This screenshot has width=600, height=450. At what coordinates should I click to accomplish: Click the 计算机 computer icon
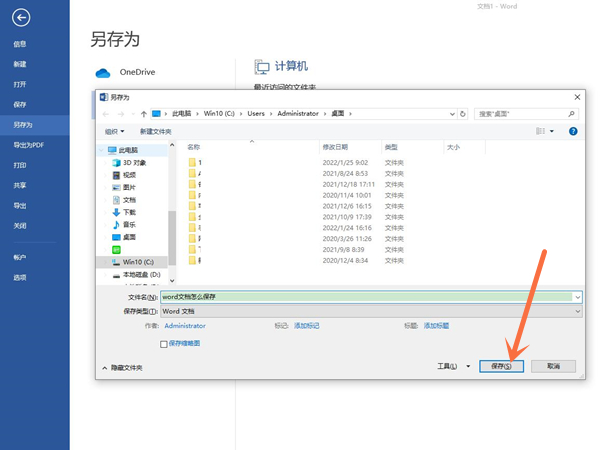(x=262, y=67)
